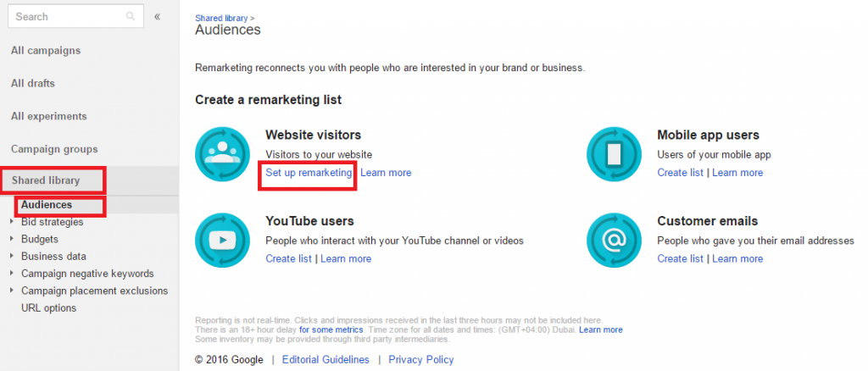Open the Privacy Policy link

click(420, 360)
